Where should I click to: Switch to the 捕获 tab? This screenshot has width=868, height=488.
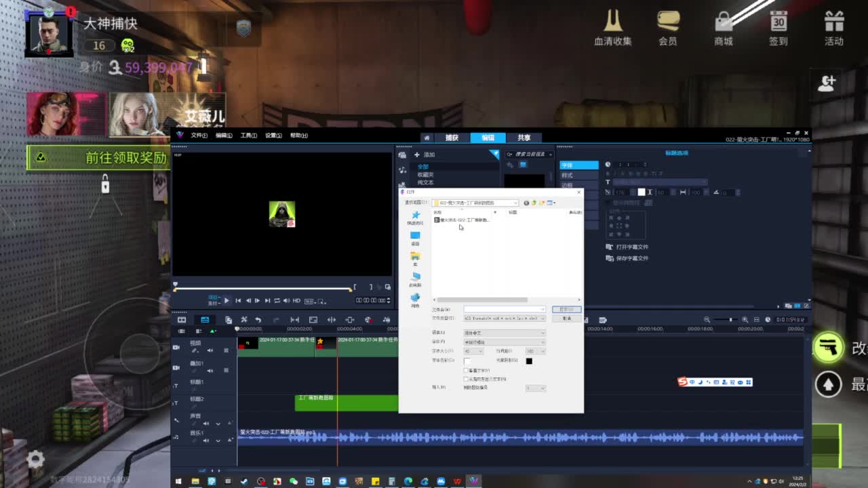coord(452,138)
